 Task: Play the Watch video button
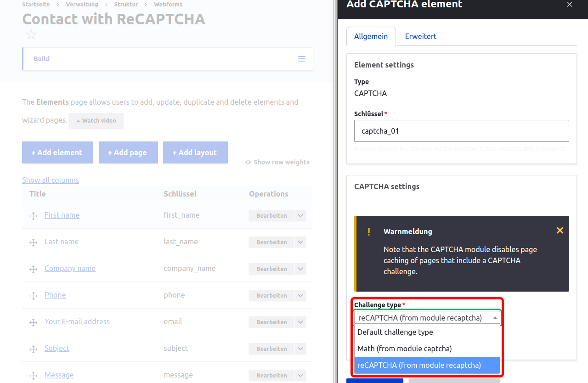[x=96, y=121]
